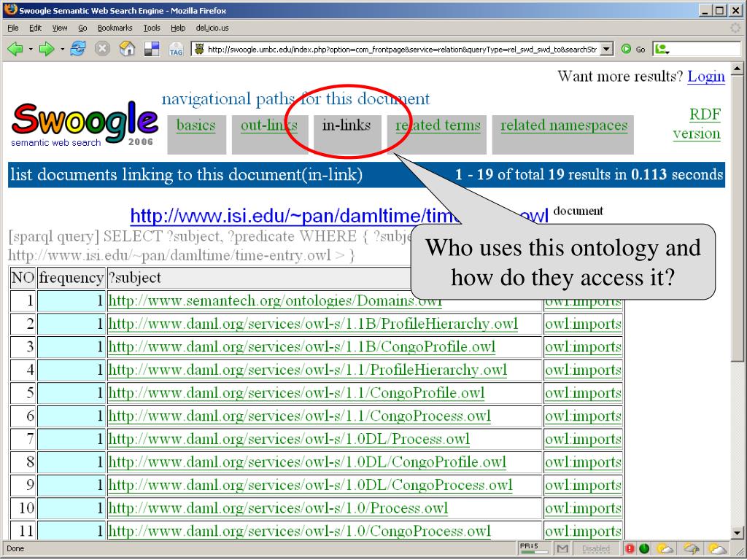Open the 1.1/ProfileHierarchy.owl link
Screen dimensions: 747x560
point(307,370)
